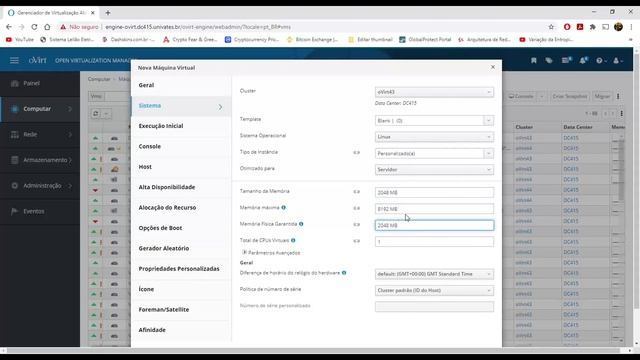Image resolution: width=640 pixels, height=360 pixels.
Task: Select the Host tab in dialog
Action: [x=181, y=167]
